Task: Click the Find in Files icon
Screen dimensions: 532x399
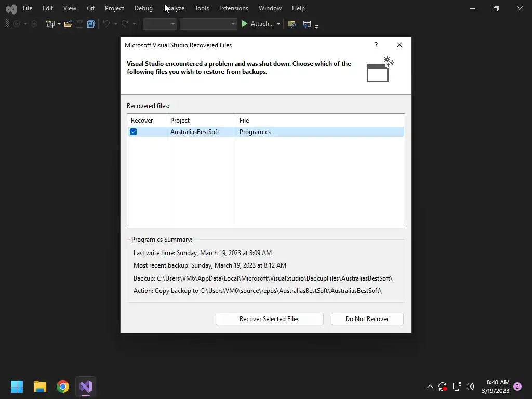Action: 291,24
